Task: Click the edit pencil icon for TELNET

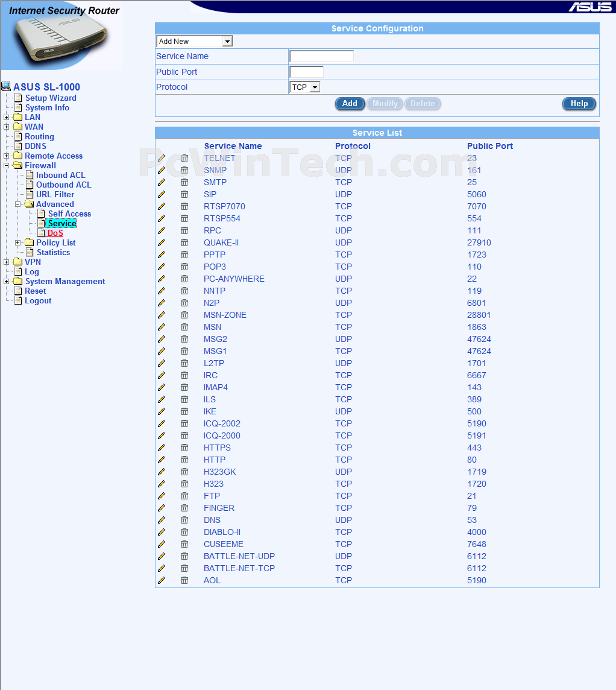Action: 162,158
